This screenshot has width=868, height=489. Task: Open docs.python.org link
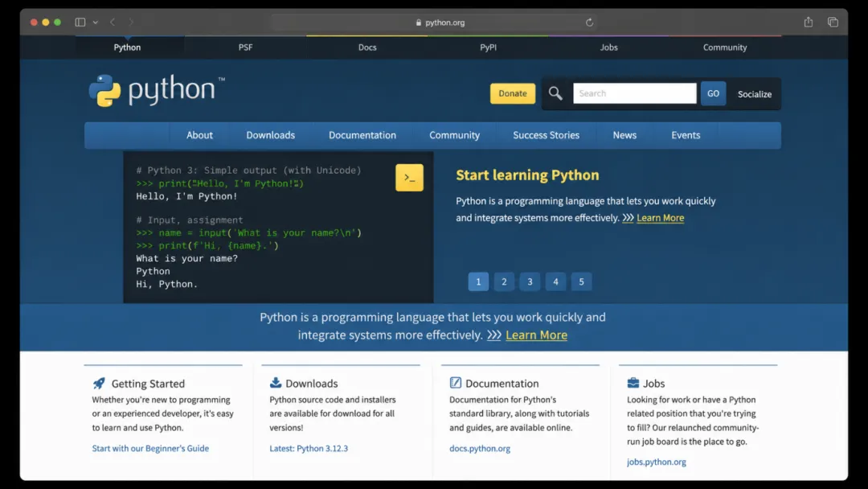point(480,449)
